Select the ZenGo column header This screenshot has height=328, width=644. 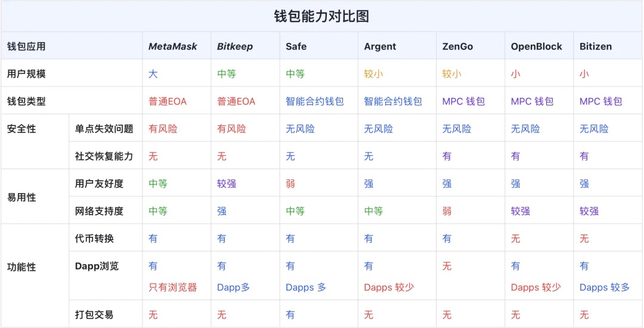coord(457,47)
